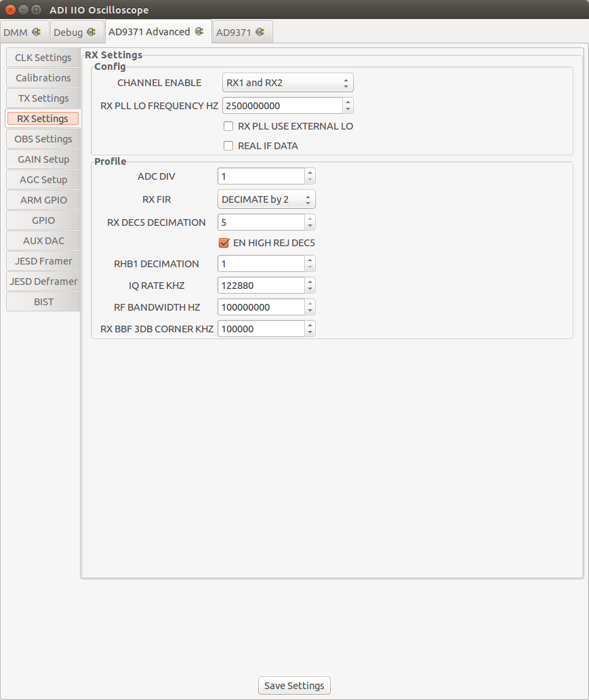Image resolution: width=589 pixels, height=700 pixels.
Task: Click the detach icon on the Debug tab
Action: coord(92,32)
